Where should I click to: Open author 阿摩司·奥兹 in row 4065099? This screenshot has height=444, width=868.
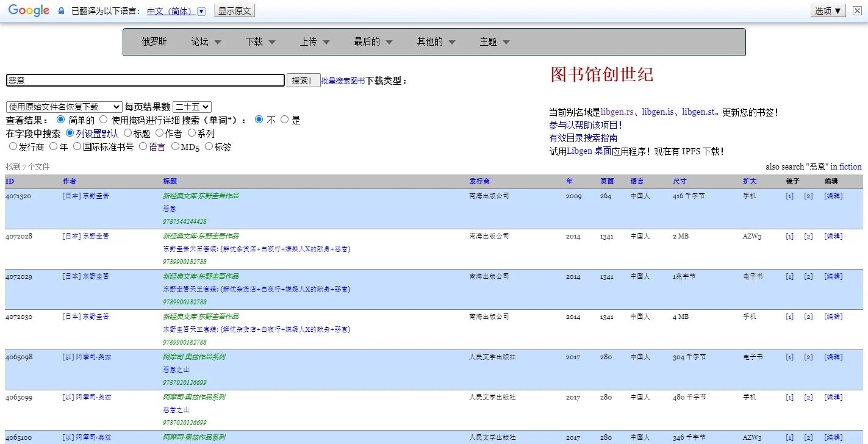click(x=87, y=397)
